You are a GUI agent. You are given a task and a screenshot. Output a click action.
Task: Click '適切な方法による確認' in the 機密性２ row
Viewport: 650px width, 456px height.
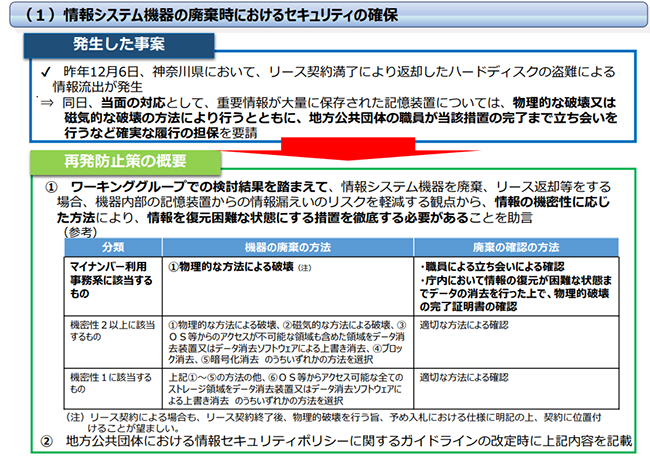[464, 325]
